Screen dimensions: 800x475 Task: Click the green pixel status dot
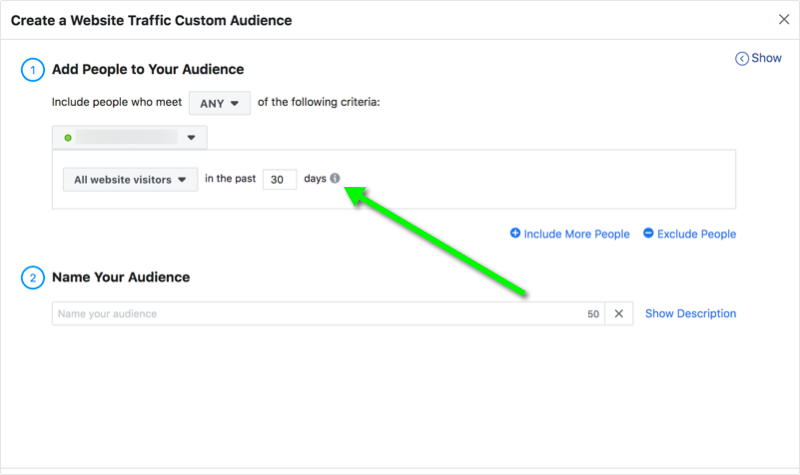pyautogui.click(x=68, y=137)
